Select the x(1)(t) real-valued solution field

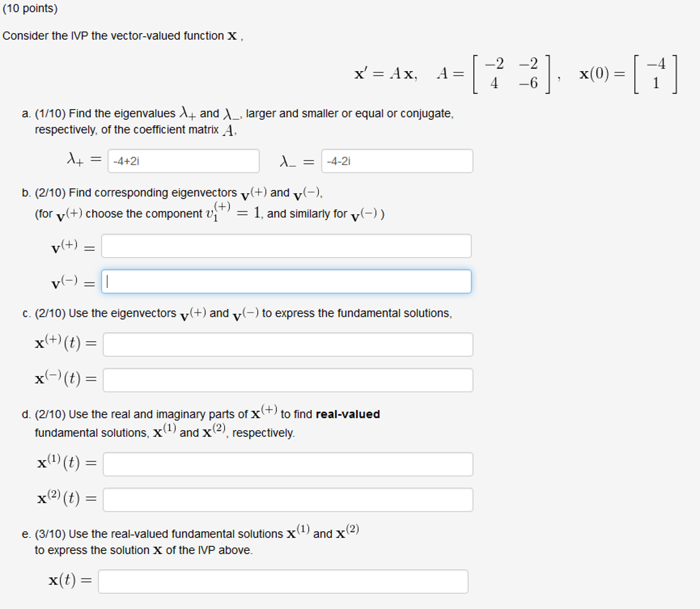287,464
